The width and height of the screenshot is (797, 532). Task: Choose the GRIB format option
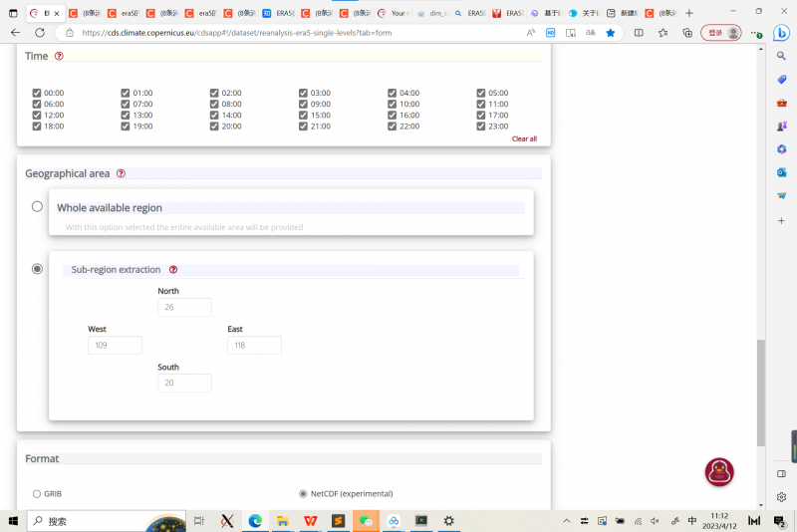tap(37, 493)
